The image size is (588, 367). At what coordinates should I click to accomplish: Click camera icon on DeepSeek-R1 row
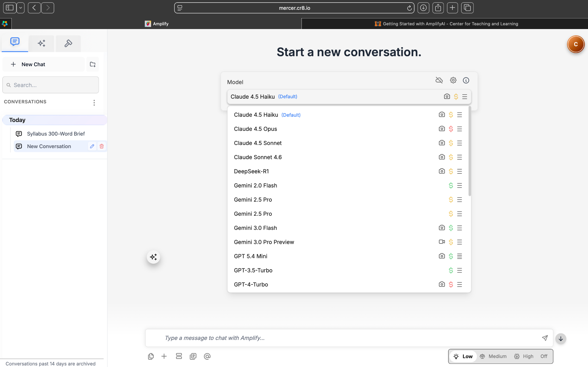point(442,171)
